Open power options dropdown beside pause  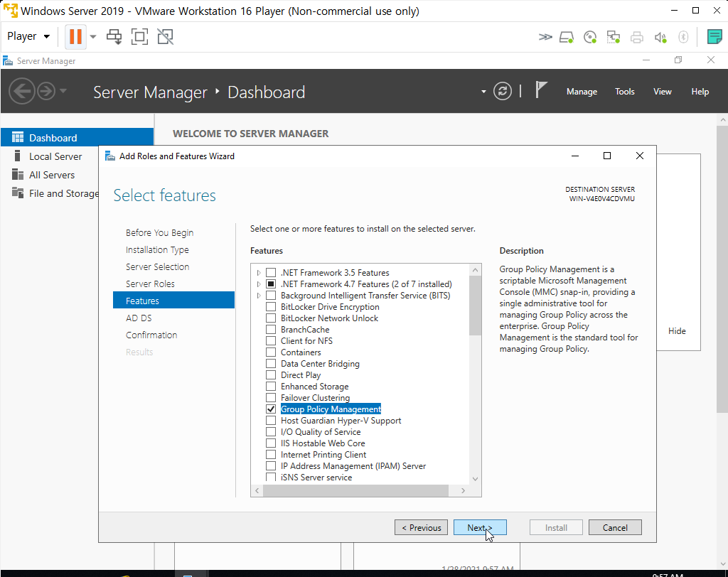point(93,37)
